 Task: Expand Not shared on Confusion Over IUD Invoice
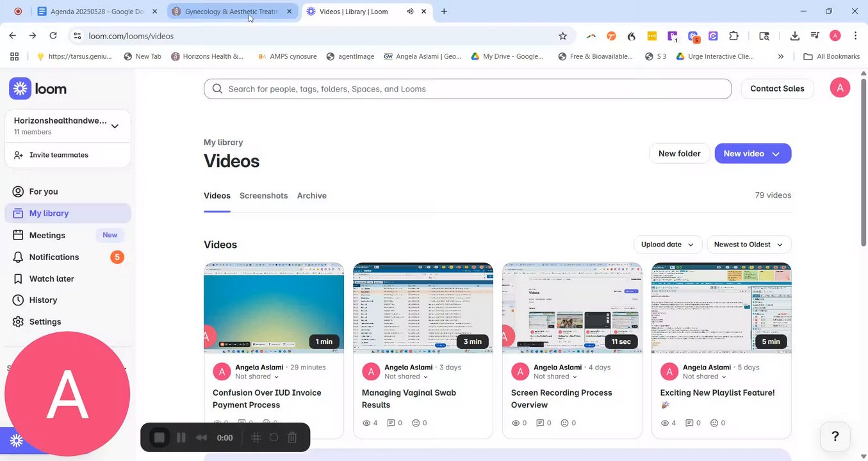tap(257, 376)
